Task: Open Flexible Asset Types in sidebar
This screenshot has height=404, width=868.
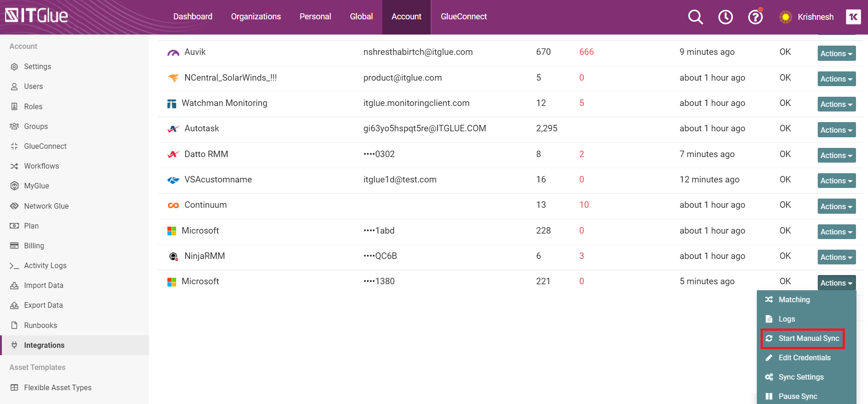Action: point(58,387)
